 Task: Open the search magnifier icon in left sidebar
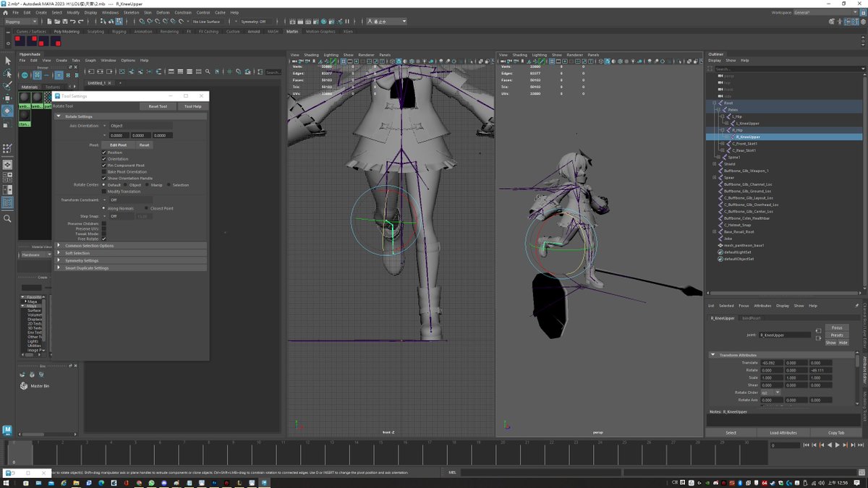(7, 218)
